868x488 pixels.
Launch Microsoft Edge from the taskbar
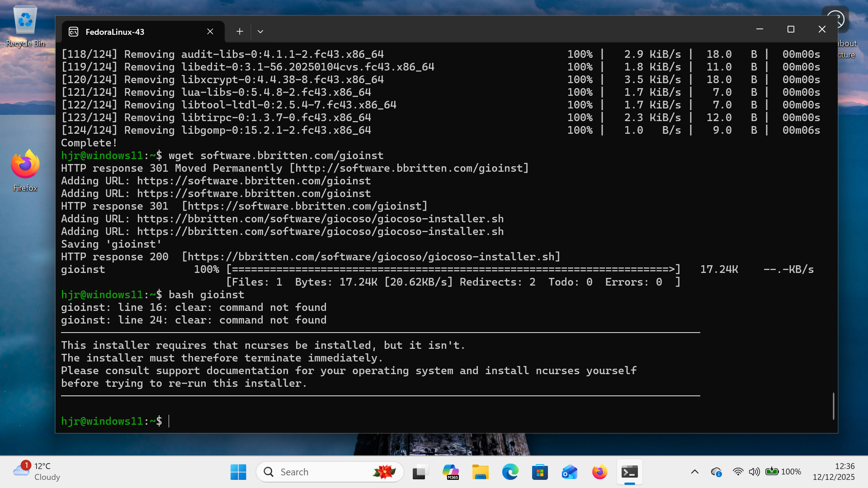pos(510,472)
